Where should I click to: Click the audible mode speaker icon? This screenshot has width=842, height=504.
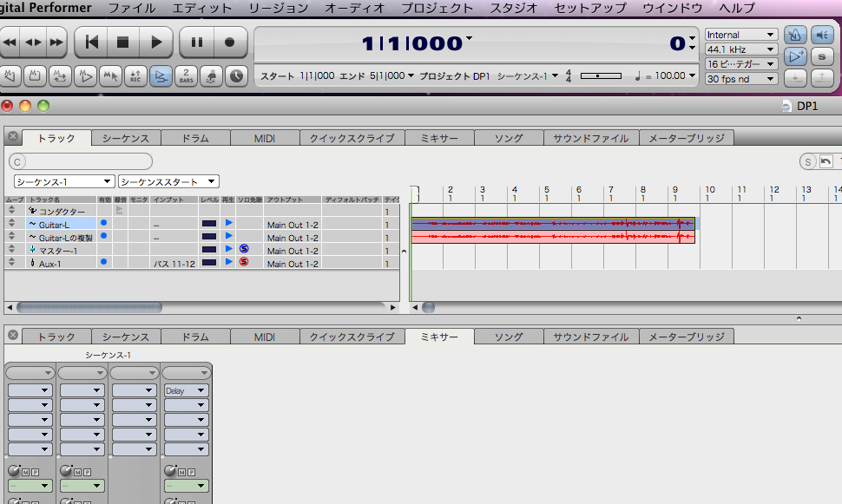(821, 36)
